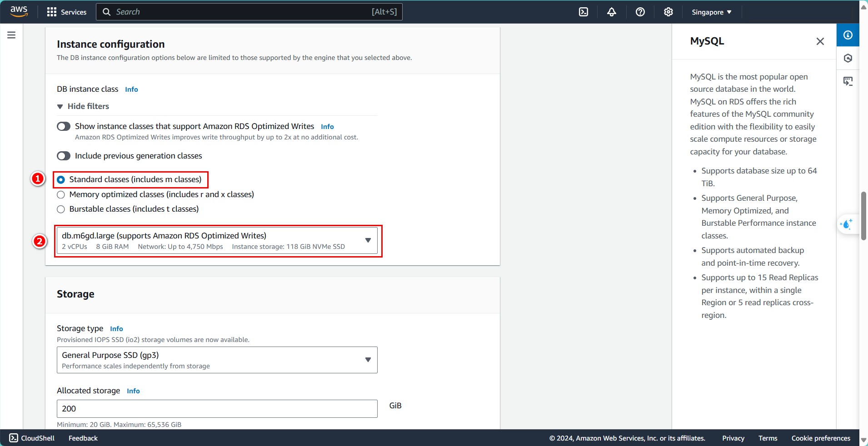Click the AWS logo home icon

click(19, 11)
